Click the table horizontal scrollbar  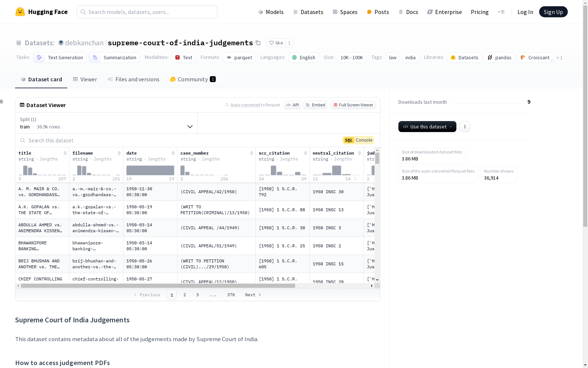pos(158,286)
